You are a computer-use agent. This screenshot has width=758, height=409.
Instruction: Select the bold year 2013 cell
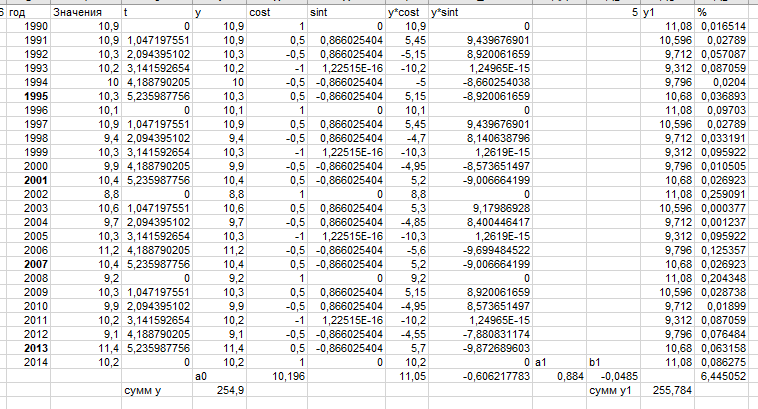click(x=28, y=348)
